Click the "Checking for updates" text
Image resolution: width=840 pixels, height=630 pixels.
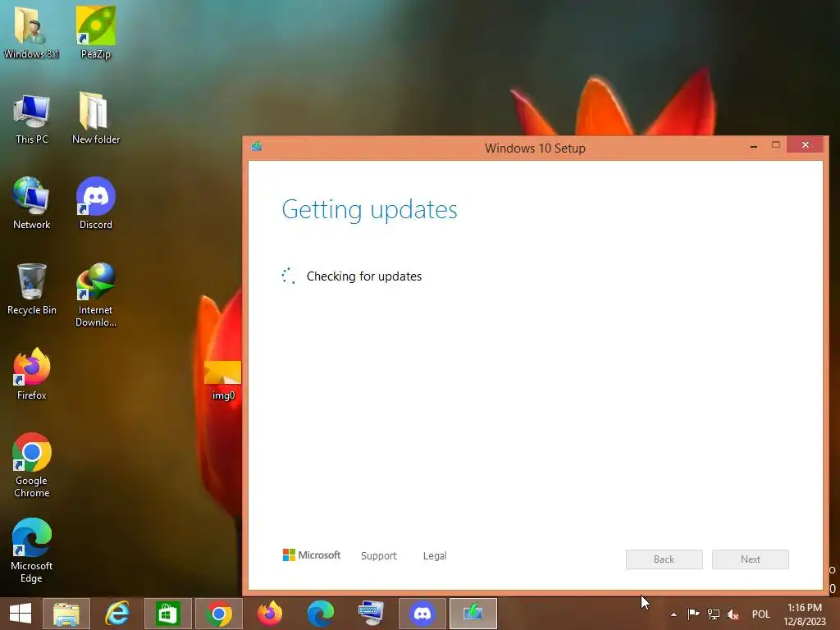pyautogui.click(x=364, y=276)
